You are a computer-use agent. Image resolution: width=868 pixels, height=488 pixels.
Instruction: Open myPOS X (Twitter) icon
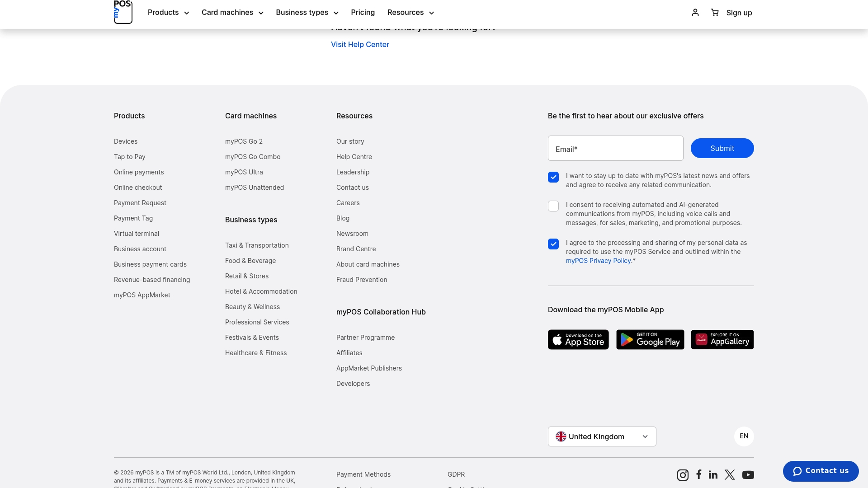point(730,474)
